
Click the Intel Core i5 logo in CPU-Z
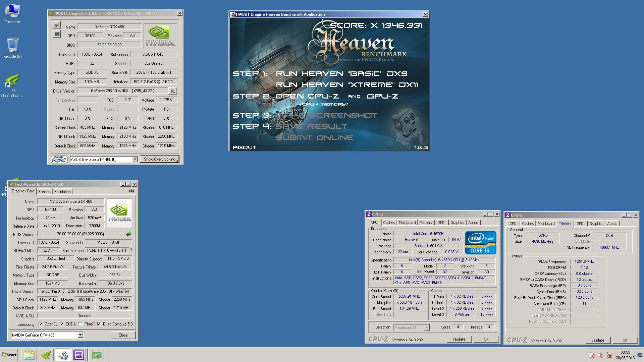[x=480, y=242]
